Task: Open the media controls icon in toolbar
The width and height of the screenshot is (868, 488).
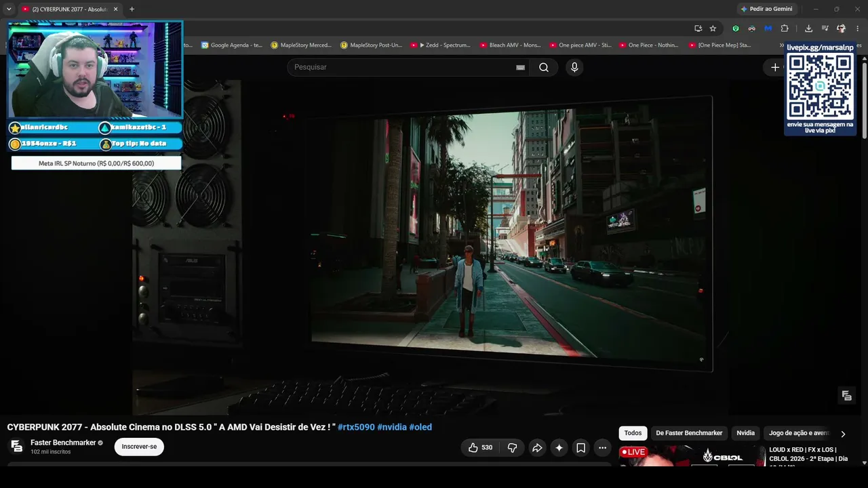Action: [x=825, y=28]
